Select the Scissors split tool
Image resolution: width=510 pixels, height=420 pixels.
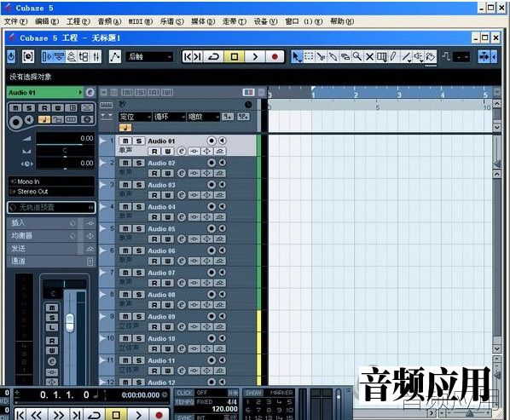point(321,56)
